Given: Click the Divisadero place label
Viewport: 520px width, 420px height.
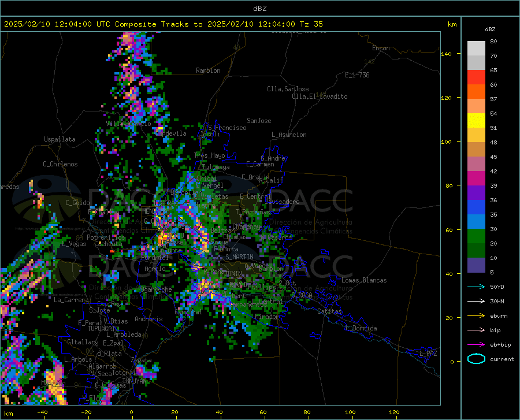Looking at the screenshot, I should tap(282, 202).
